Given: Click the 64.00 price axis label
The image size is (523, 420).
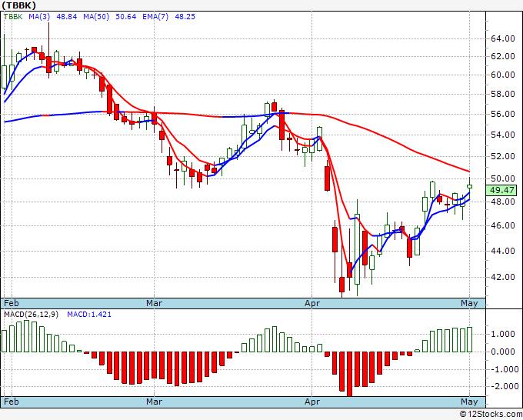Looking at the screenshot, I should tap(503, 38).
